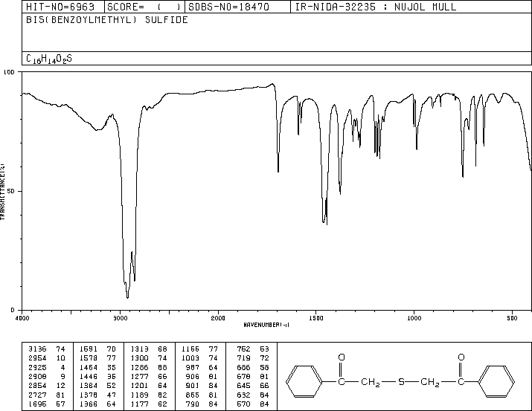The height and width of the screenshot is (411, 532).
Task: Select peak table entry 719 72
Action: tap(253, 358)
